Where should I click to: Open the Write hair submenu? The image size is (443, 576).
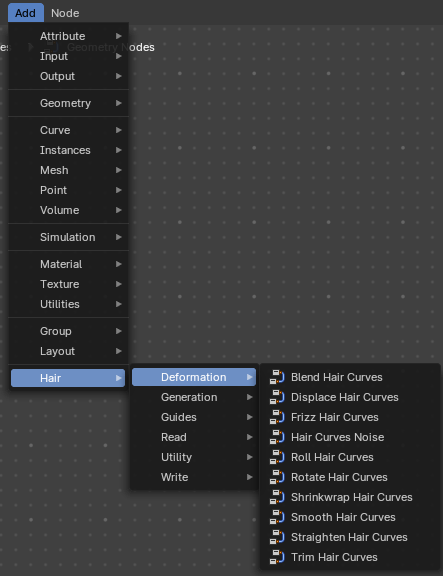click(x=194, y=477)
